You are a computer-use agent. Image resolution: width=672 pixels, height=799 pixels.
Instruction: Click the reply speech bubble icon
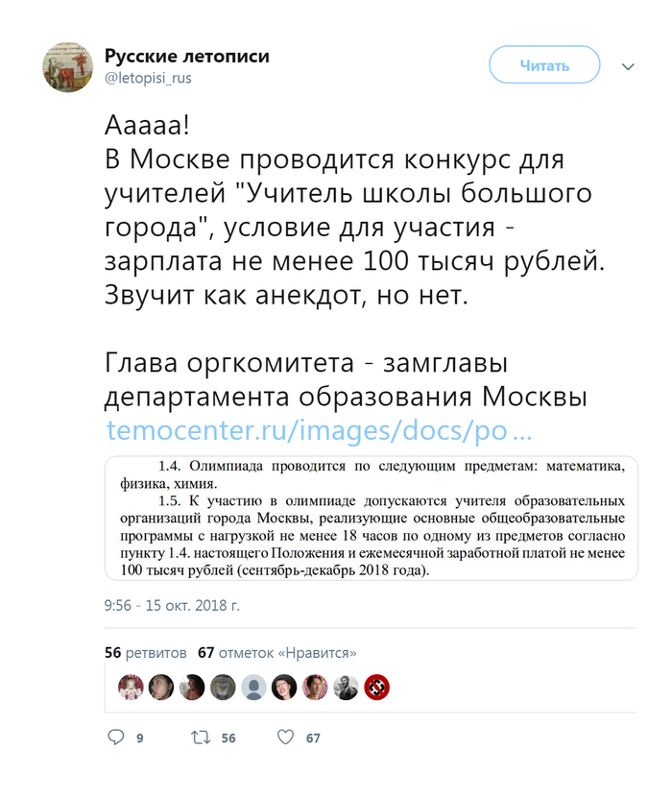[116, 738]
